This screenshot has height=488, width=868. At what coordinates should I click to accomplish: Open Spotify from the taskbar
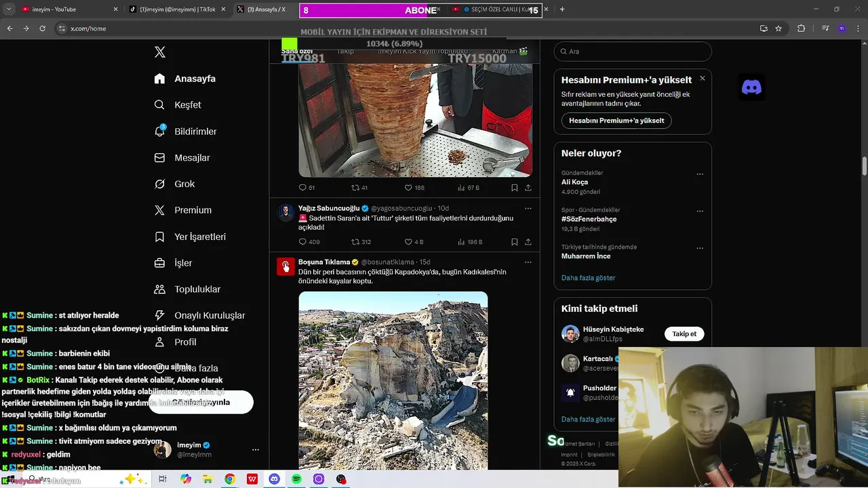(x=296, y=479)
